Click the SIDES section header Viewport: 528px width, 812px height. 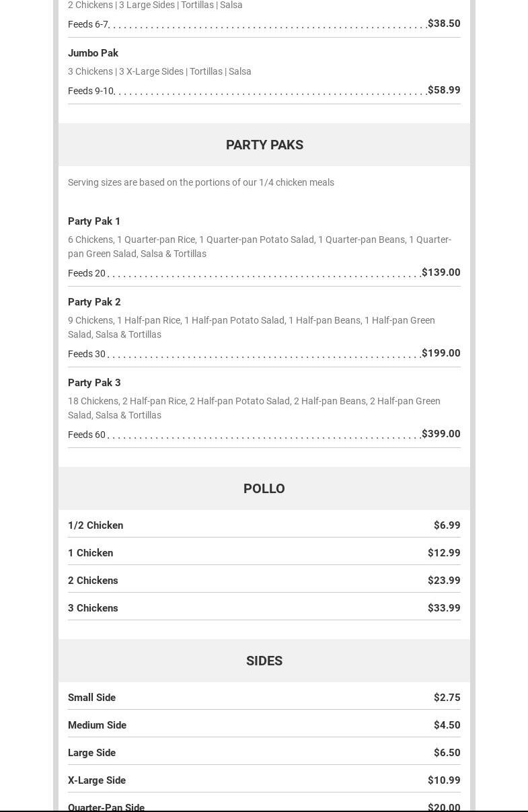[x=264, y=661]
